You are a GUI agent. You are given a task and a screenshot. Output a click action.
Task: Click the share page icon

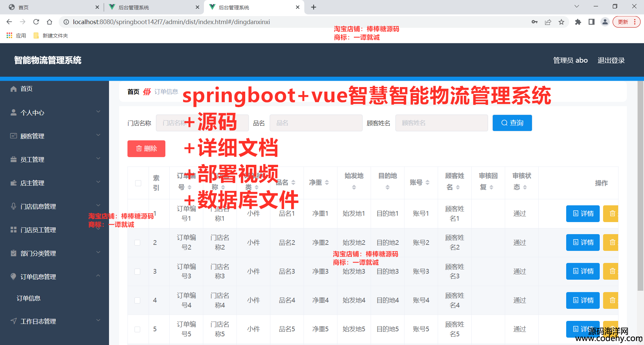[x=548, y=22]
